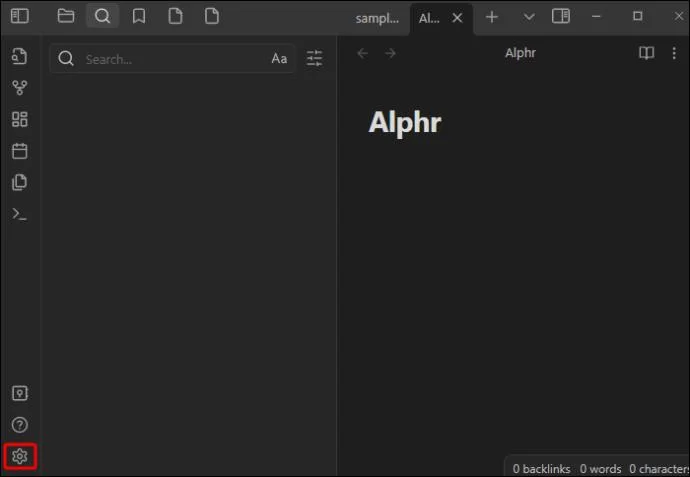This screenshot has width=690, height=477.
Task: Open the bookmarks panel tab
Action: [x=139, y=16]
